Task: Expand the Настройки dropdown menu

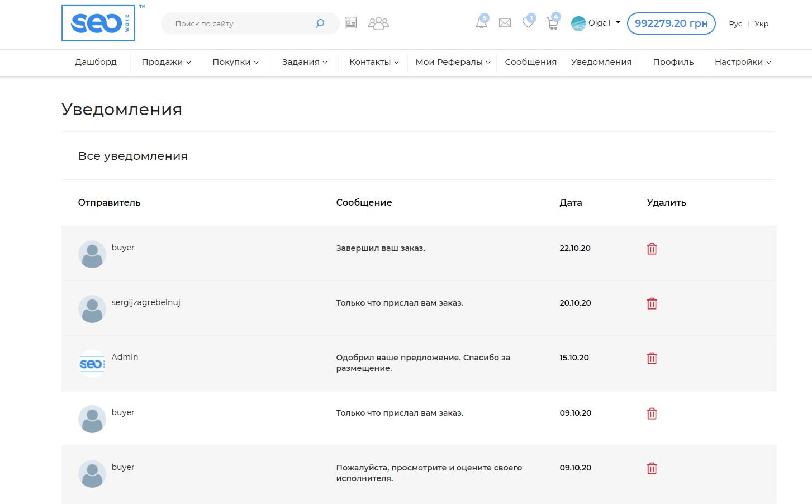Action: [742, 62]
